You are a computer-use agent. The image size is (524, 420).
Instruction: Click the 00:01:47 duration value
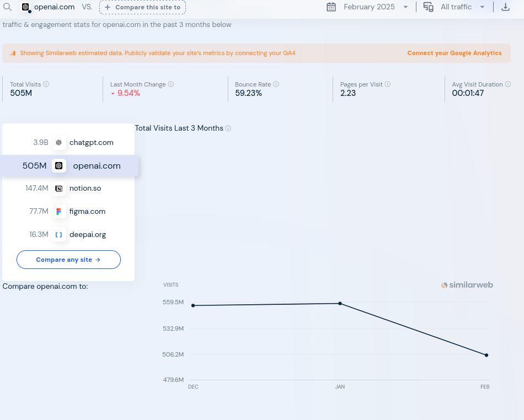[468, 93]
